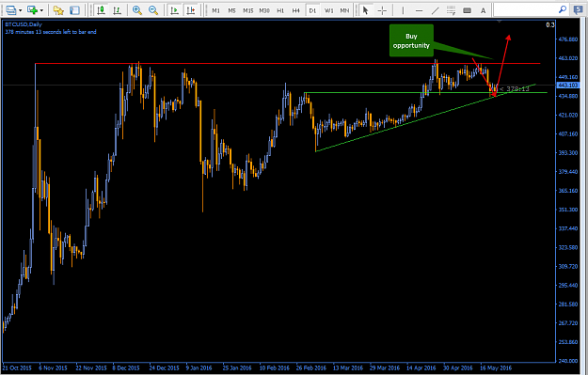Click the 240.000 price axis label

(567, 361)
